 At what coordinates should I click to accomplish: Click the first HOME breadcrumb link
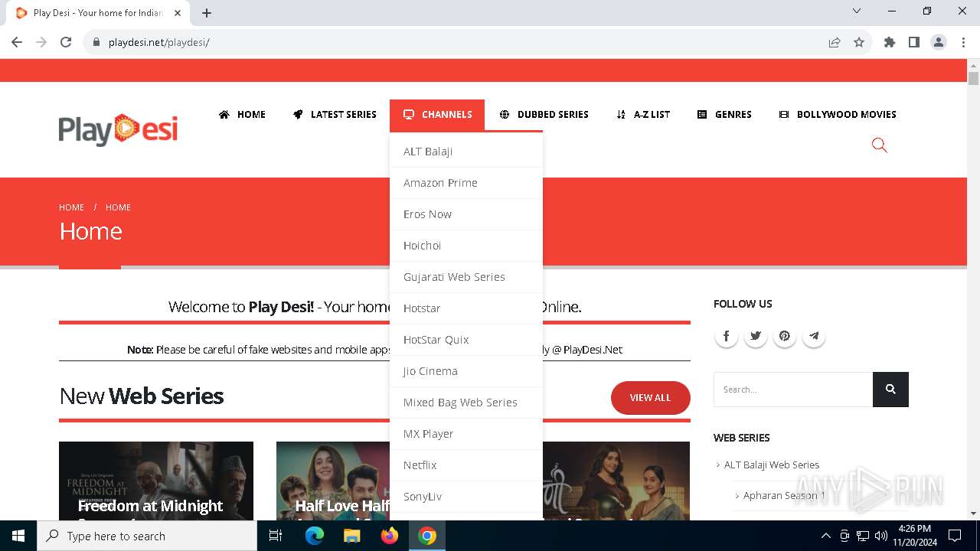71,207
